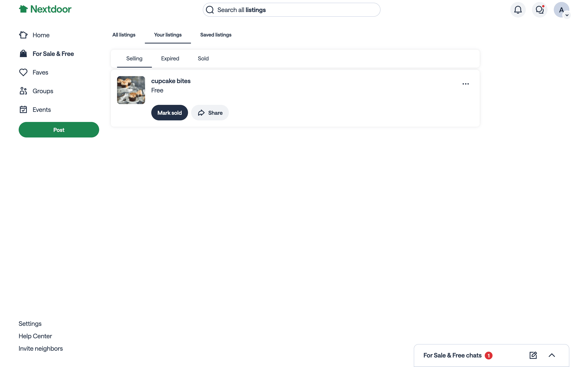Share the cupcake bites listing
Image resolution: width=588 pixels, height=367 pixels.
coord(210,113)
